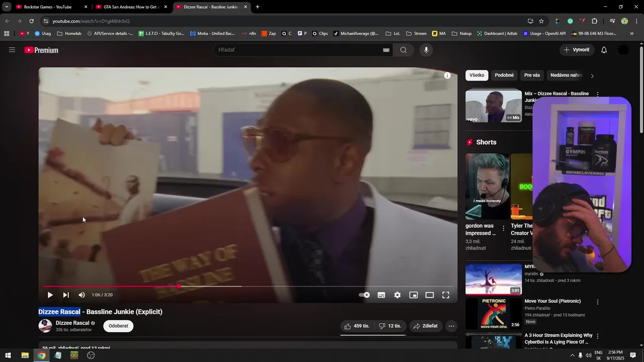Open the Dizzee Rascal mix thumbnail
The height and width of the screenshot is (362, 644).
[494, 106]
